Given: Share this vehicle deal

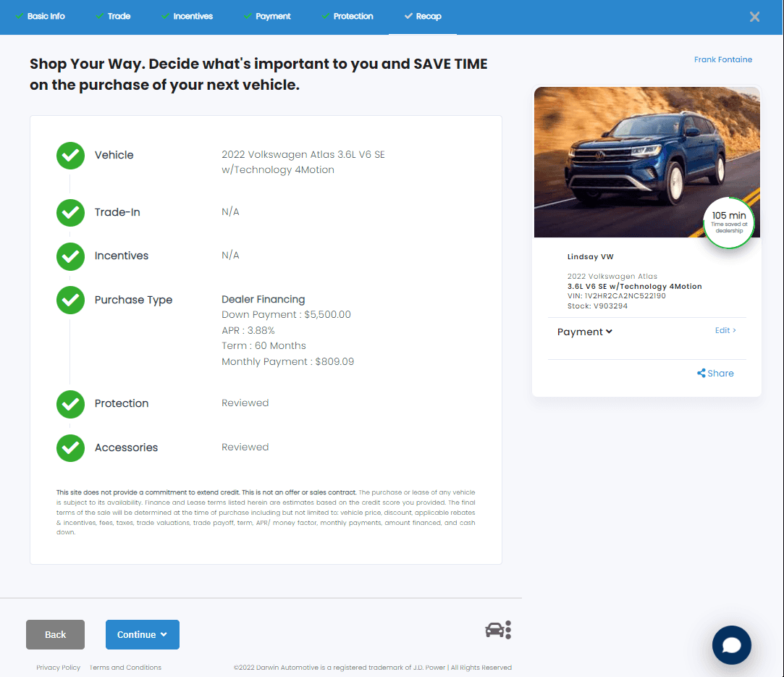Looking at the screenshot, I should (715, 374).
